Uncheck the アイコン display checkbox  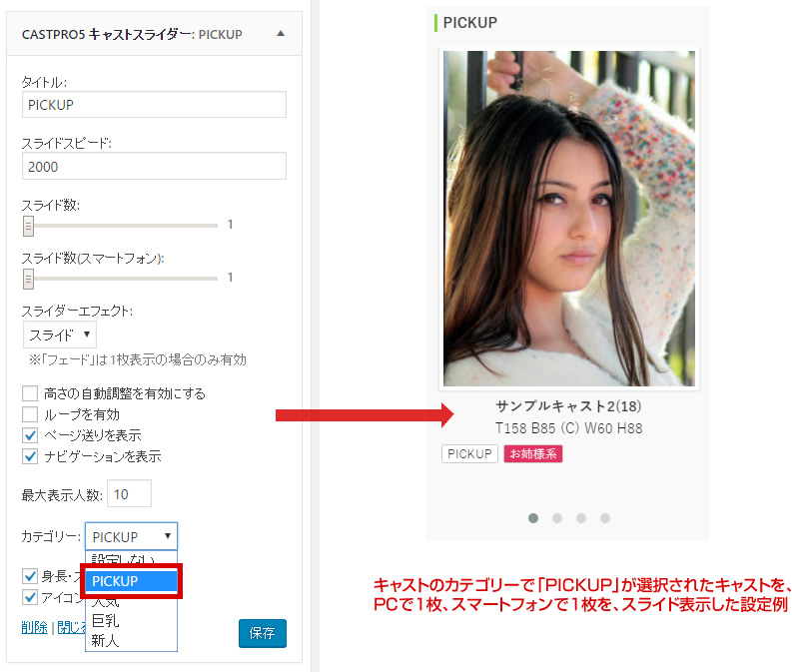click(x=30, y=597)
